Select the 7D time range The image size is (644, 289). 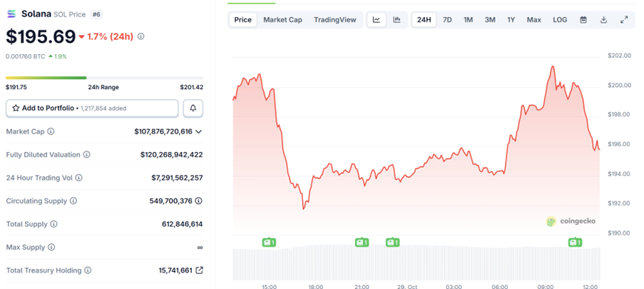tap(447, 20)
